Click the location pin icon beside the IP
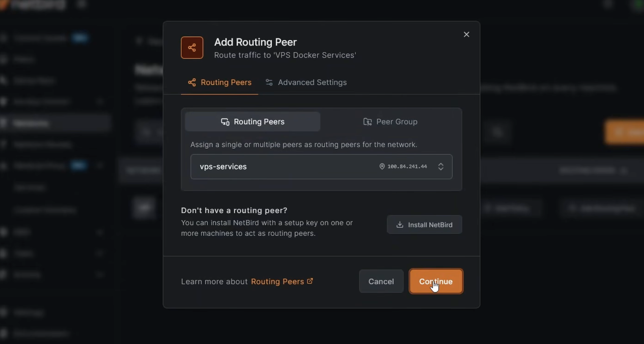 pos(382,167)
